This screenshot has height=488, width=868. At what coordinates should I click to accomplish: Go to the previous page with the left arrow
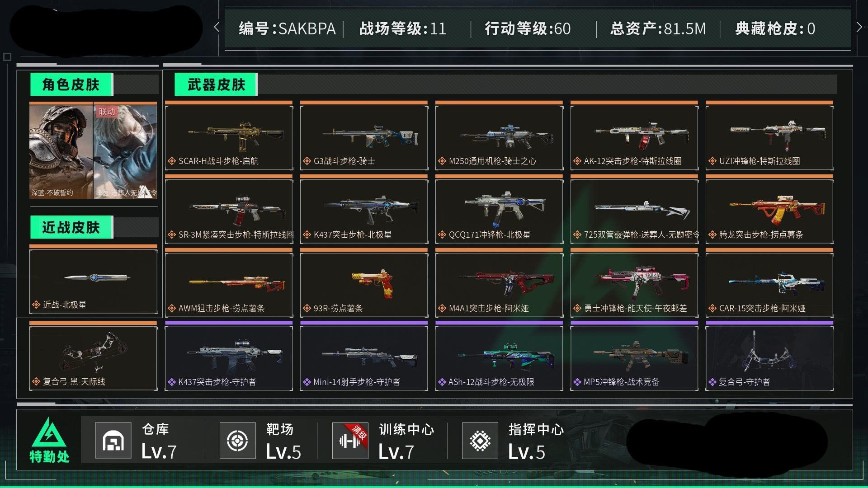pos(217,28)
